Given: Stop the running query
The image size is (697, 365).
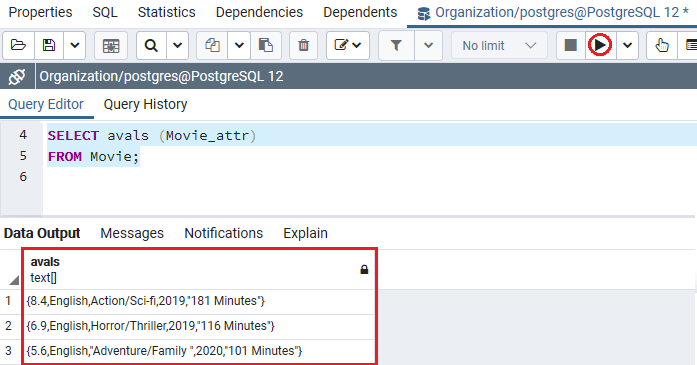Looking at the screenshot, I should (570, 45).
